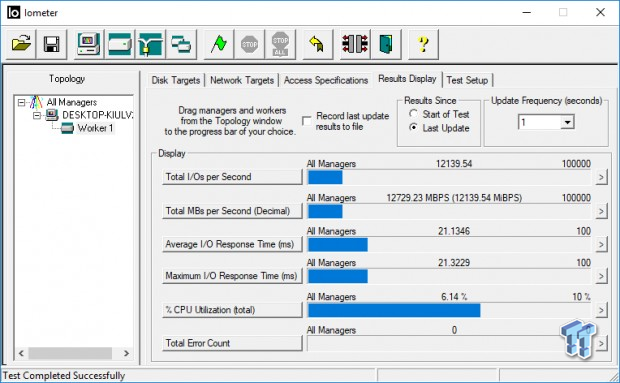
Task: Click Total I/Os per Second button
Action: 232,177
